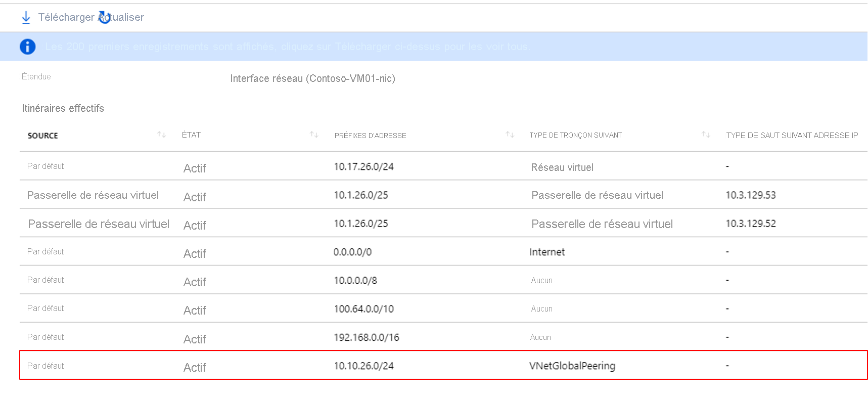Viewport: 868px width, 397px height.
Task: Select the 100.64.0.0/10 prefix cell
Action: pos(363,309)
